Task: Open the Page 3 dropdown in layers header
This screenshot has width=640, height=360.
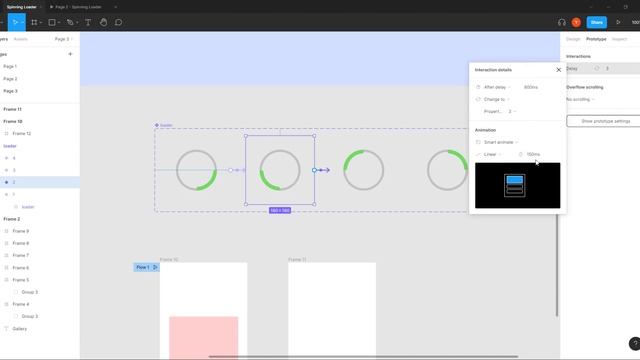Action: (x=63, y=39)
